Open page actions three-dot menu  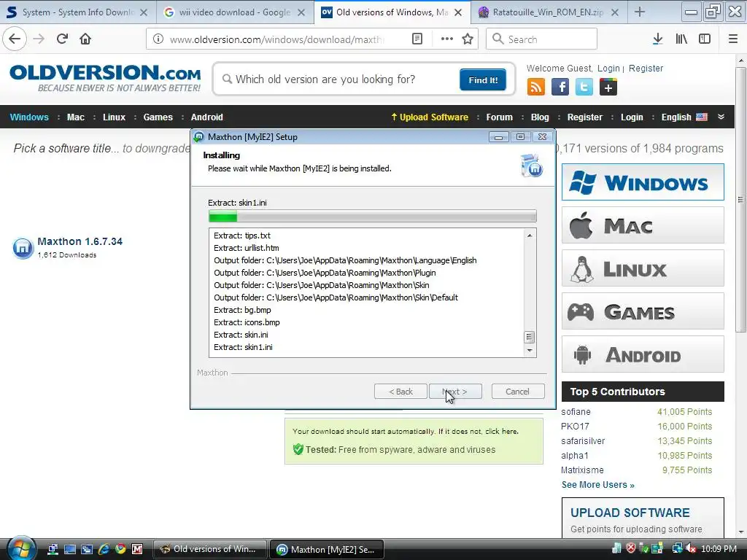tap(447, 39)
